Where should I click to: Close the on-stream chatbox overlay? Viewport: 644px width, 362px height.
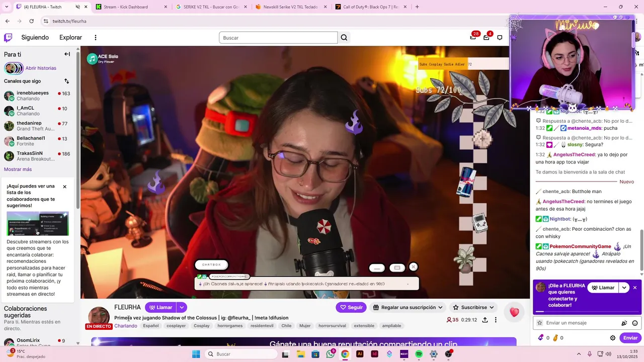[413, 267]
